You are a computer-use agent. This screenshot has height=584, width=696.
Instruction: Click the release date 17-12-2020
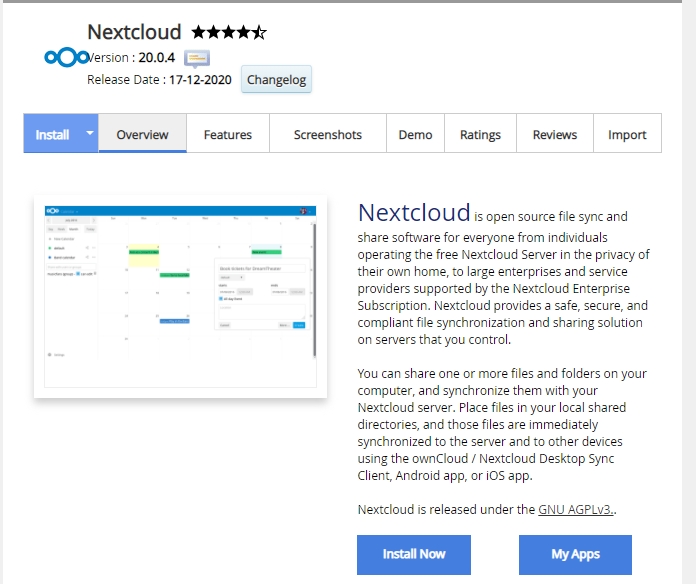tap(200, 80)
